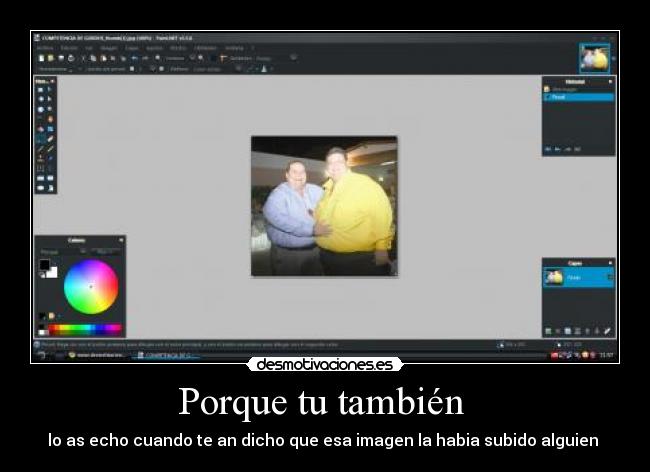
Task: Open the Principal color dropdown in Colores
Action: (x=63, y=252)
